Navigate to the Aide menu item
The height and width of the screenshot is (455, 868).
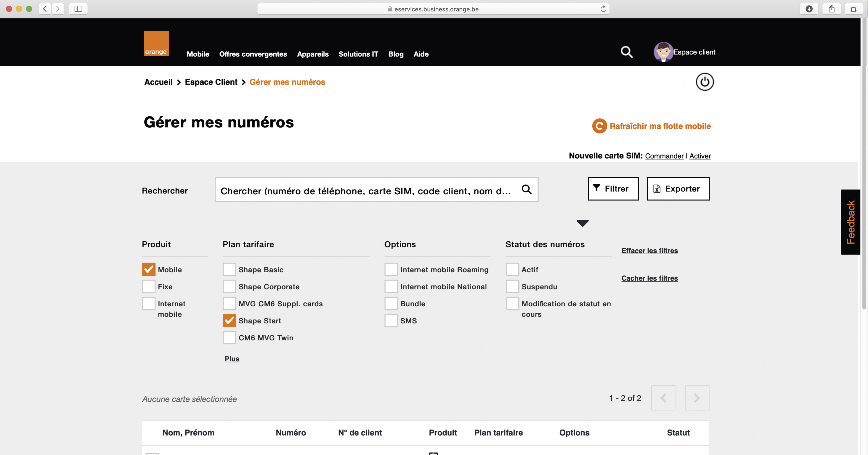[x=421, y=54]
